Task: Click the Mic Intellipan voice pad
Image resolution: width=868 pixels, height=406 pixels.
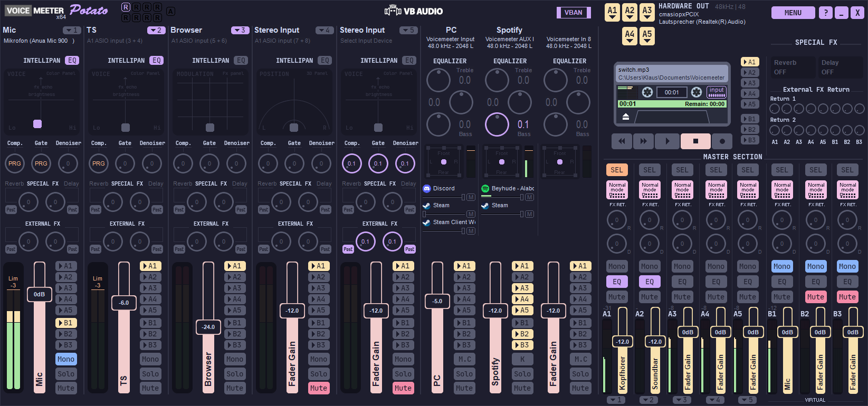Action: tap(41, 101)
